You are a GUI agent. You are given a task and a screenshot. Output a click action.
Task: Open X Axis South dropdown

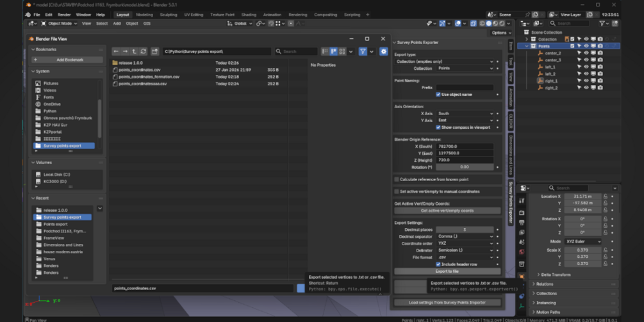coord(465,113)
